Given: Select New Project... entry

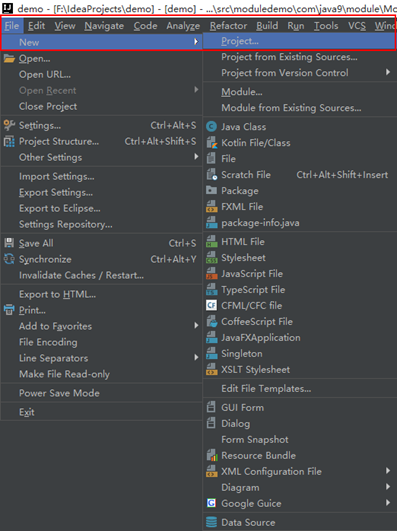Looking at the screenshot, I should tap(299, 41).
